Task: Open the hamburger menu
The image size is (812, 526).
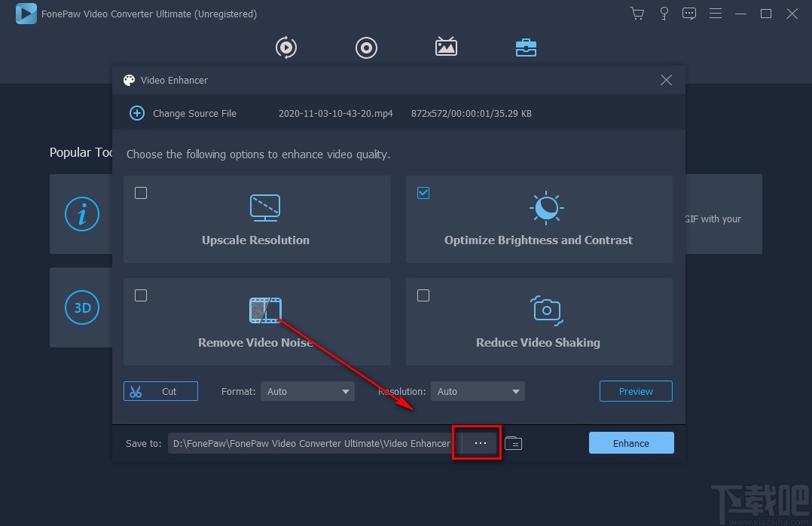Action: point(715,14)
